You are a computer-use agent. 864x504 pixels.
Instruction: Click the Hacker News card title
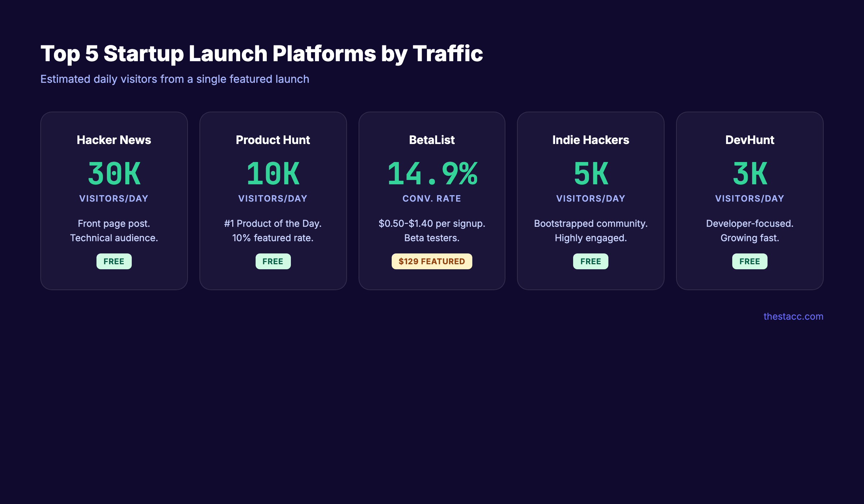[x=114, y=140]
